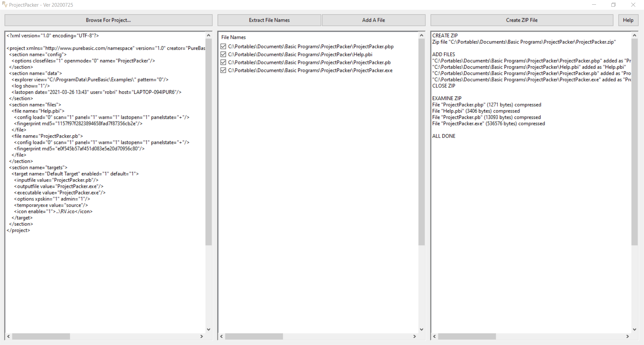Viewport: 644px width, 345px height.
Task: Click the ProjectPacker app icon in title bar
Action: 5,5
